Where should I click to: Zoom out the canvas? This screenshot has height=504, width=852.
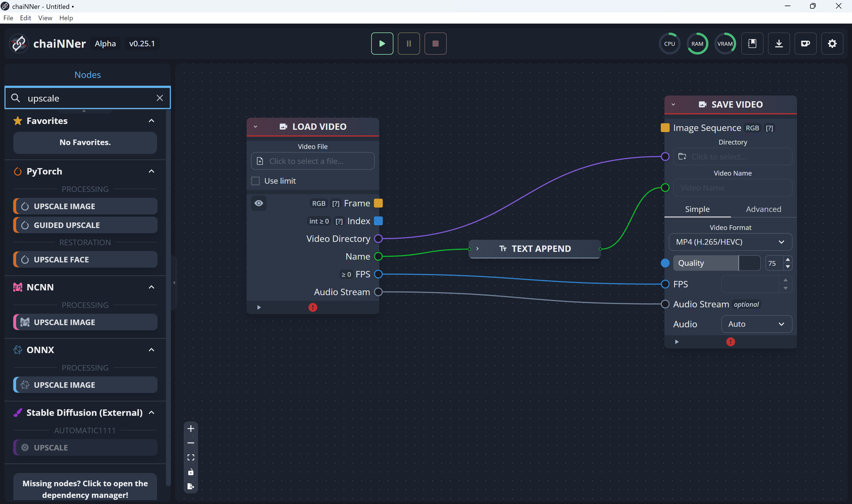191,443
